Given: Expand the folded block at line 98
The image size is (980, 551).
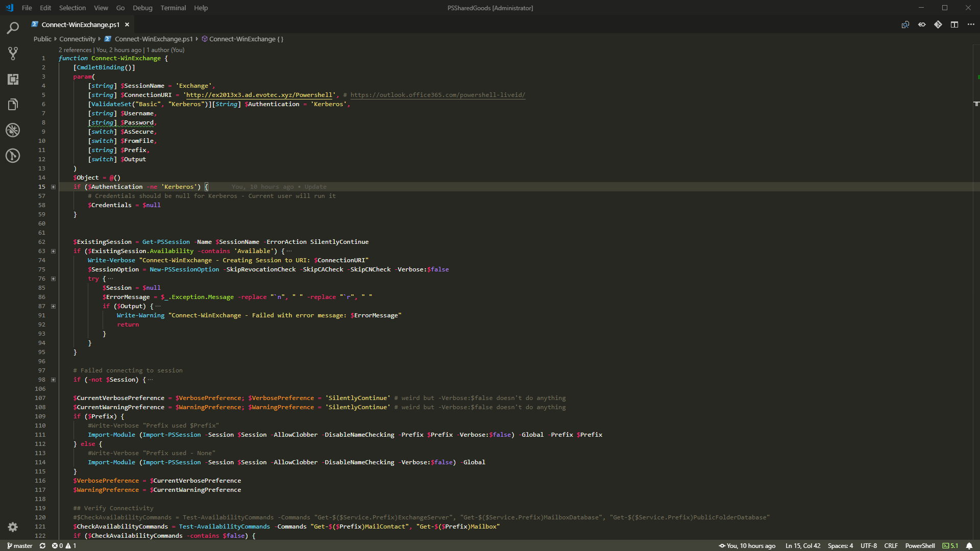Looking at the screenshot, I should pyautogui.click(x=53, y=380).
